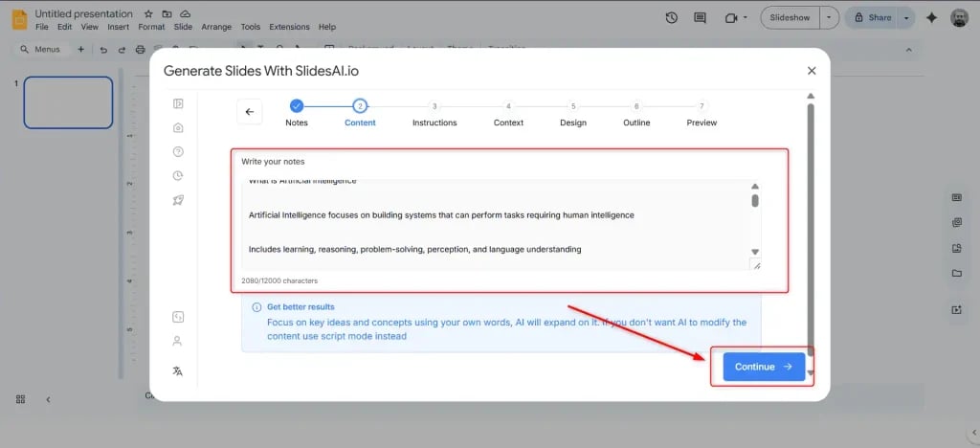Star the Untitled presentation
The width and height of the screenshot is (980, 448).
(x=148, y=13)
